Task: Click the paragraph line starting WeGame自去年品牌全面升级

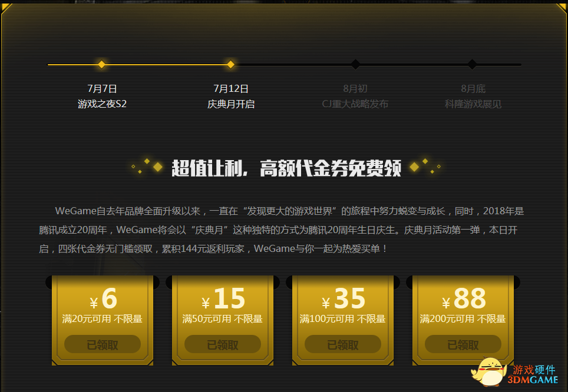Action: (289, 211)
